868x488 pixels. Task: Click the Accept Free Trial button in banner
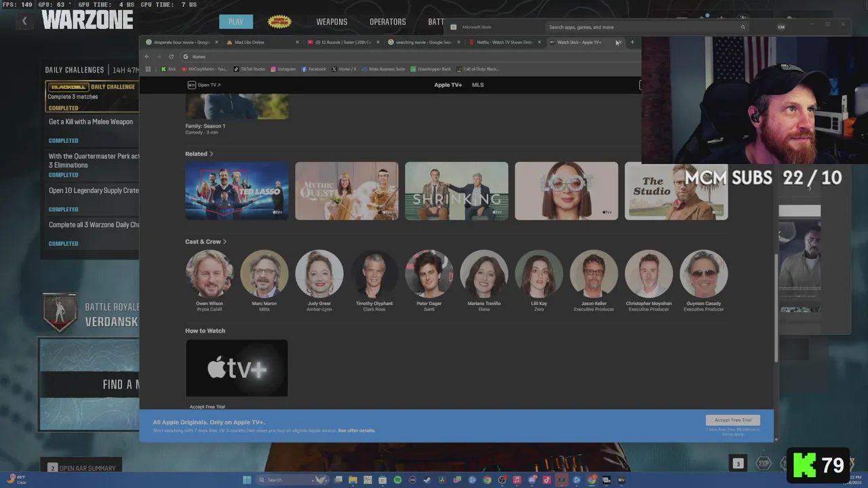click(733, 420)
